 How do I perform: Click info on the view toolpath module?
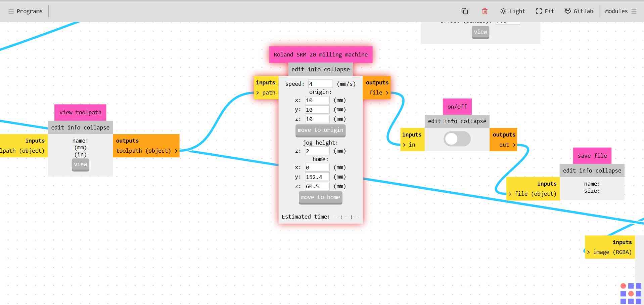click(74, 127)
